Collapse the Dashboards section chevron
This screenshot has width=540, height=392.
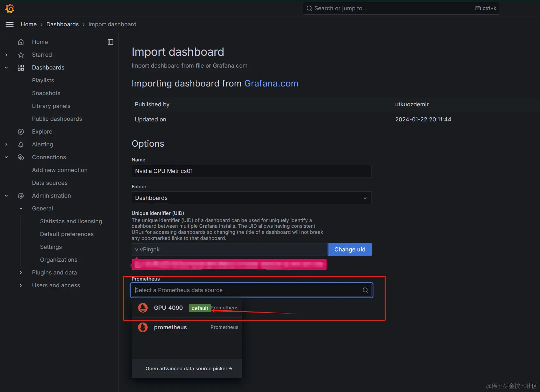pyautogui.click(x=6, y=68)
